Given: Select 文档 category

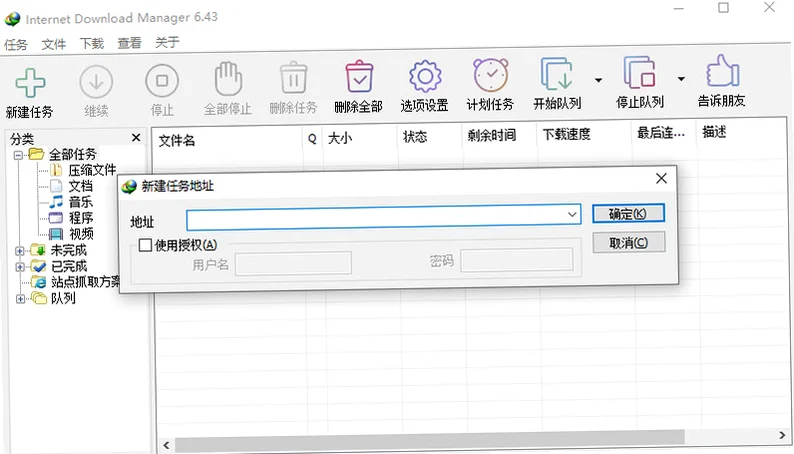Looking at the screenshot, I should point(81,186).
